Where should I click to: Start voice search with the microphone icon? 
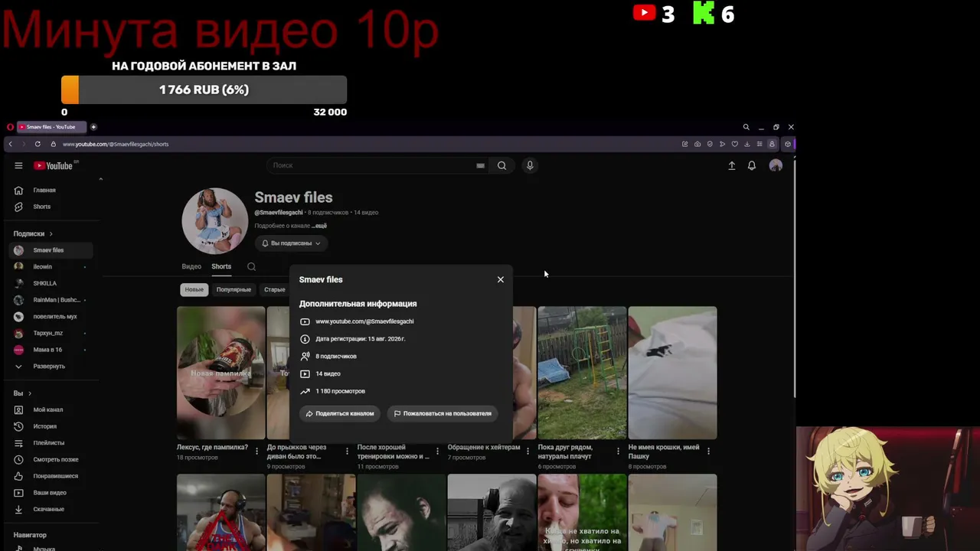[529, 165]
